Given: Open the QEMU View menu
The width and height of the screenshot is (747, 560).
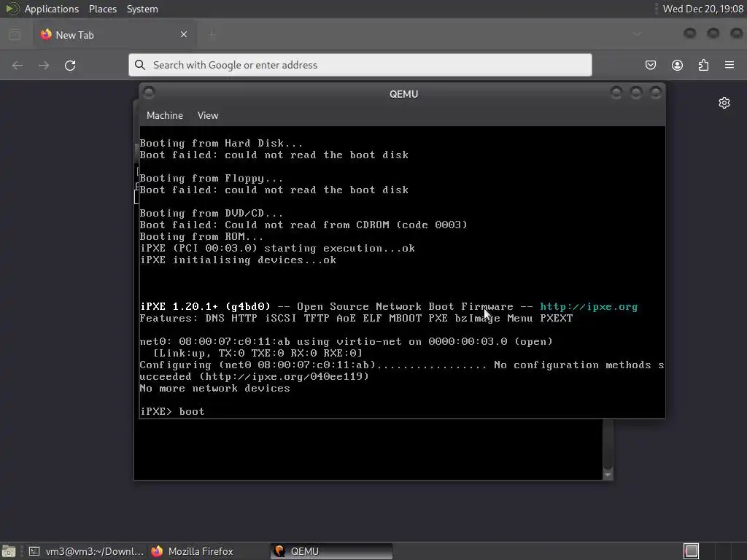Looking at the screenshot, I should click(x=208, y=115).
